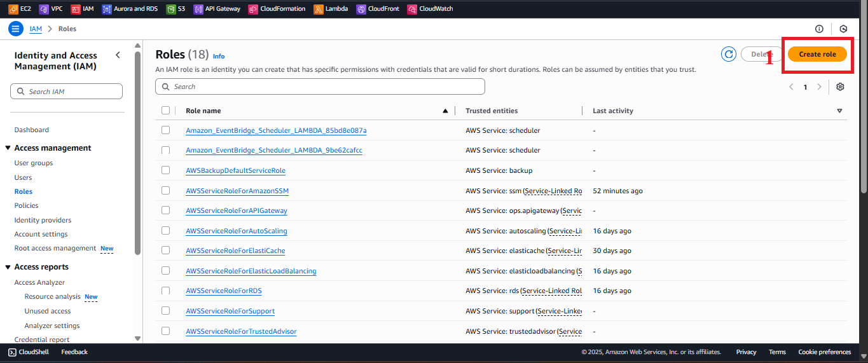Collapse the IAM sidebar with chevron
Screen dimensions: 868x363
pos(118,55)
